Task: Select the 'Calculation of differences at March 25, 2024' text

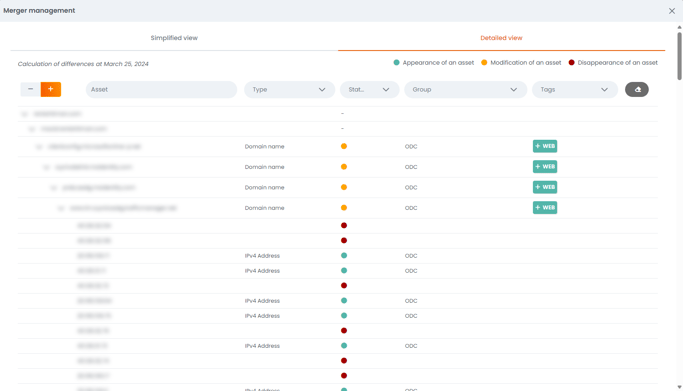Action: click(x=83, y=64)
